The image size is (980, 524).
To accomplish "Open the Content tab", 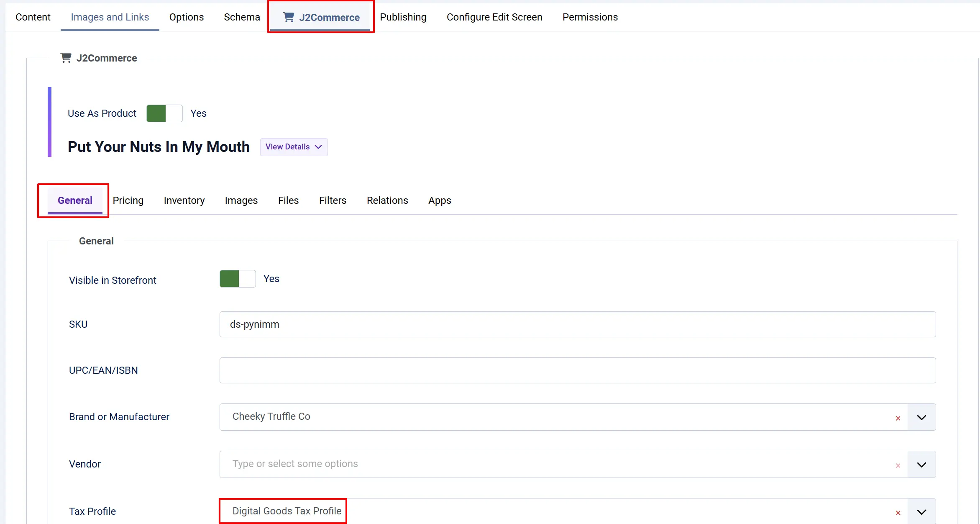I will click(33, 17).
